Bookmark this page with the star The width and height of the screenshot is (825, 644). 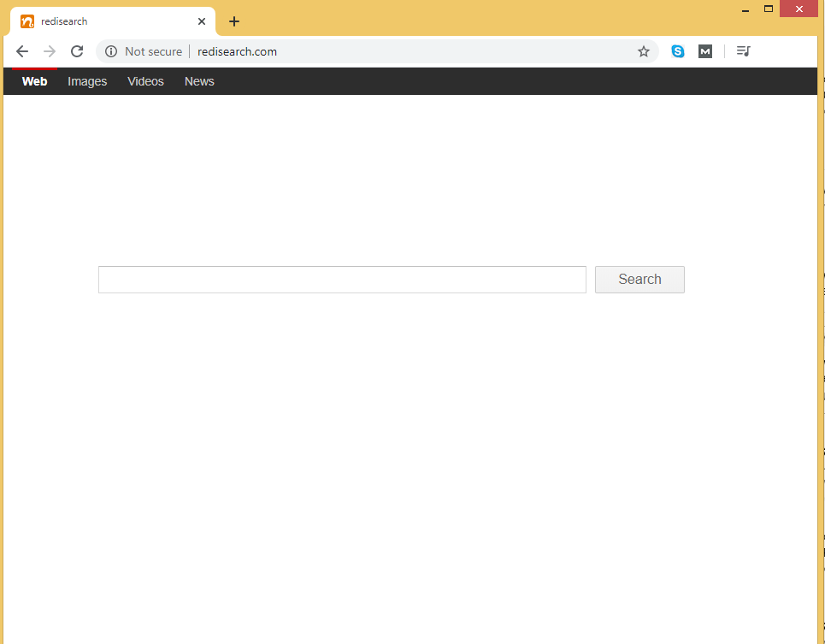coord(644,51)
